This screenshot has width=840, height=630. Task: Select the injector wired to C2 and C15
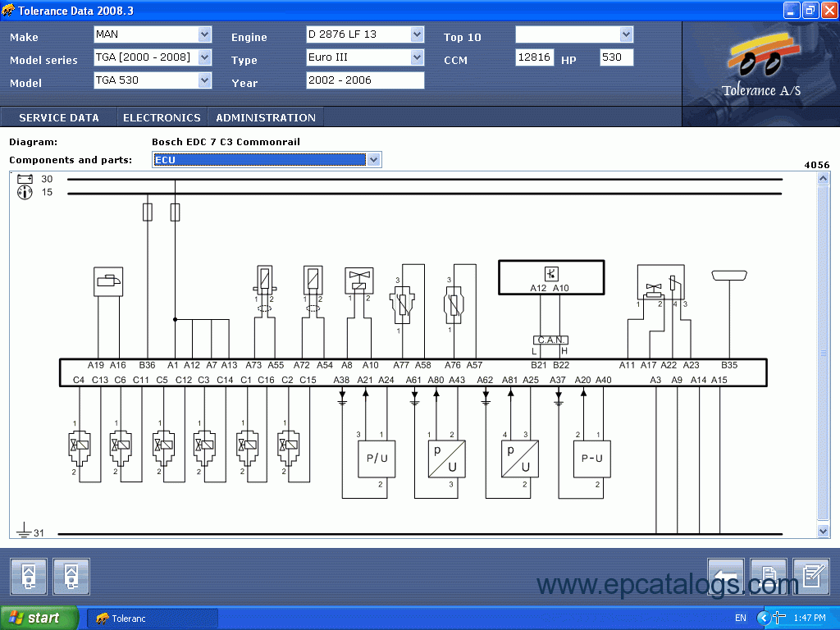pos(288,447)
